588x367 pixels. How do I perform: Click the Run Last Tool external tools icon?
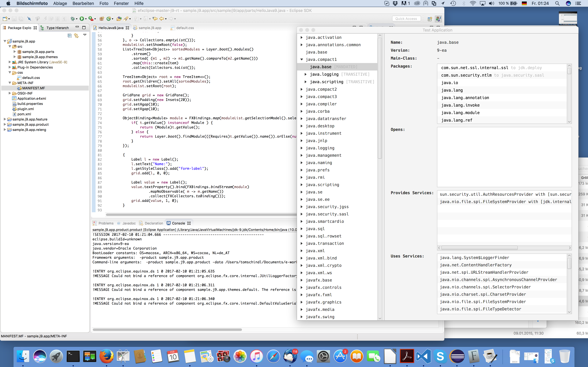click(x=91, y=19)
